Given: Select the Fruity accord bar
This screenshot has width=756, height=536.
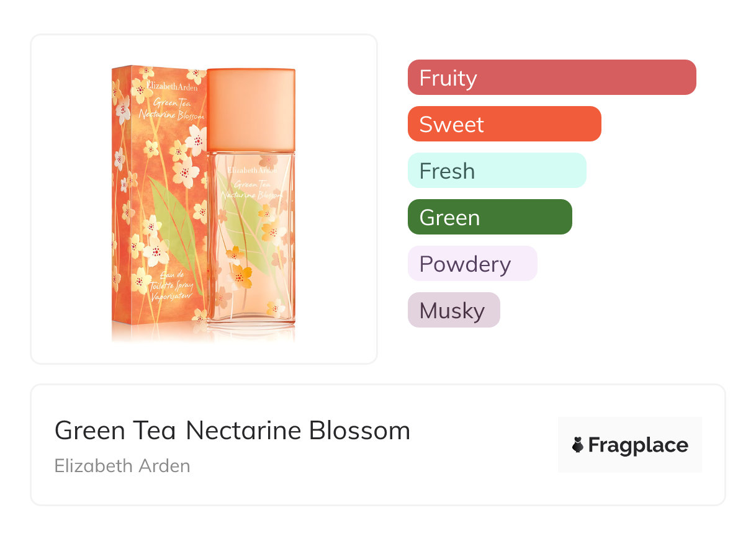Looking at the screenshot, I should click(x=551, y=78).
